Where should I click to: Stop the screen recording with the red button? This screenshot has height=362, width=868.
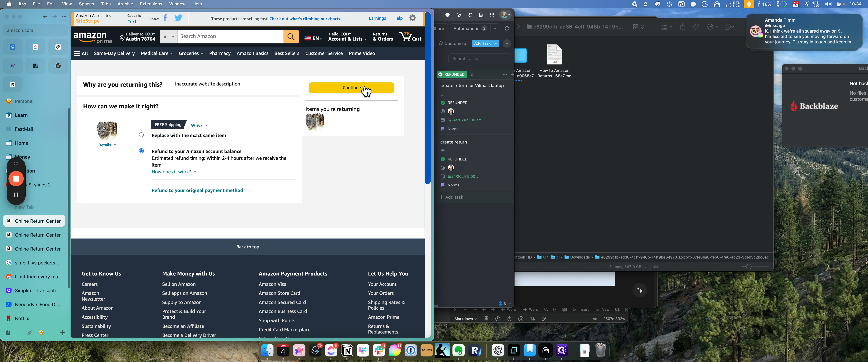click(x=16, y=179)
